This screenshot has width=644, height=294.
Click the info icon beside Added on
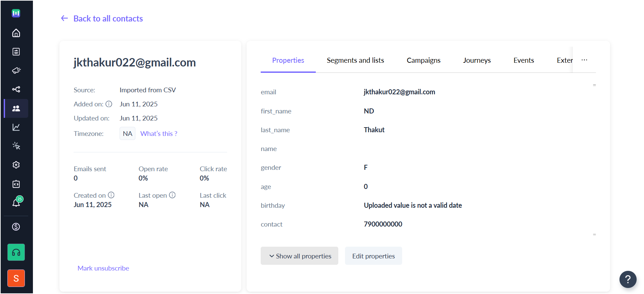coord(109,104)
